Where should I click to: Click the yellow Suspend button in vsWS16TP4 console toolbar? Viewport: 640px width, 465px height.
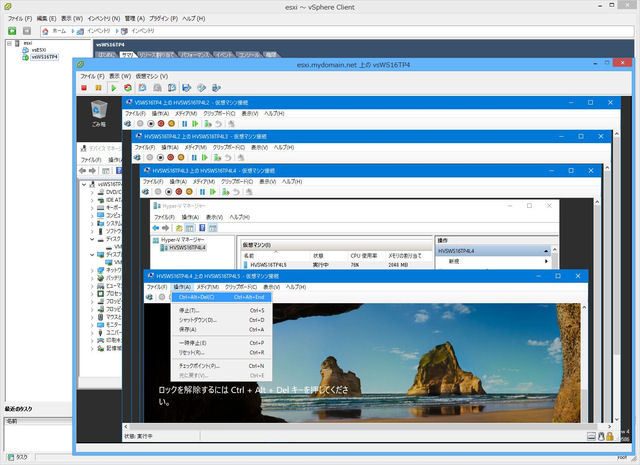[x=98, y=88]
